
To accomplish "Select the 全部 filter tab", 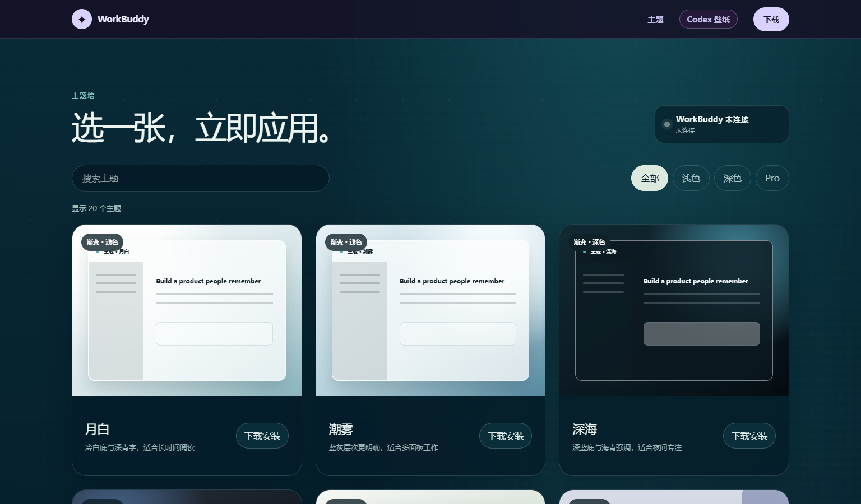I will click(650, 178).
